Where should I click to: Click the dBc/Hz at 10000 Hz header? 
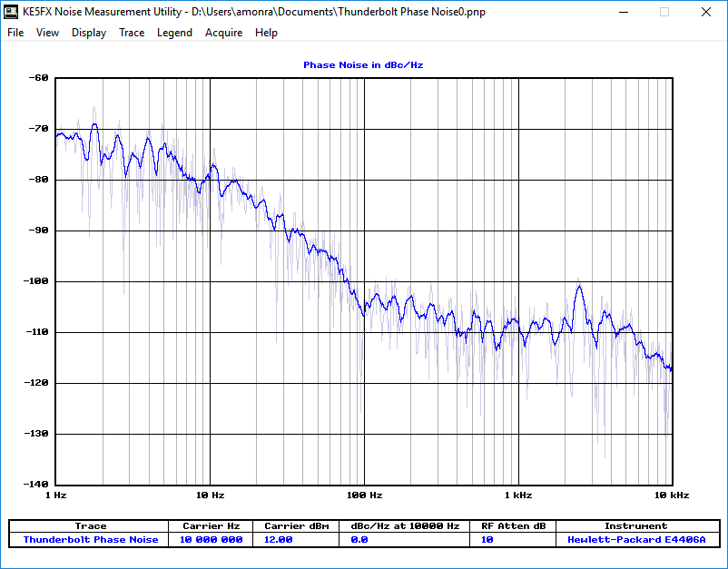(405, 525)
